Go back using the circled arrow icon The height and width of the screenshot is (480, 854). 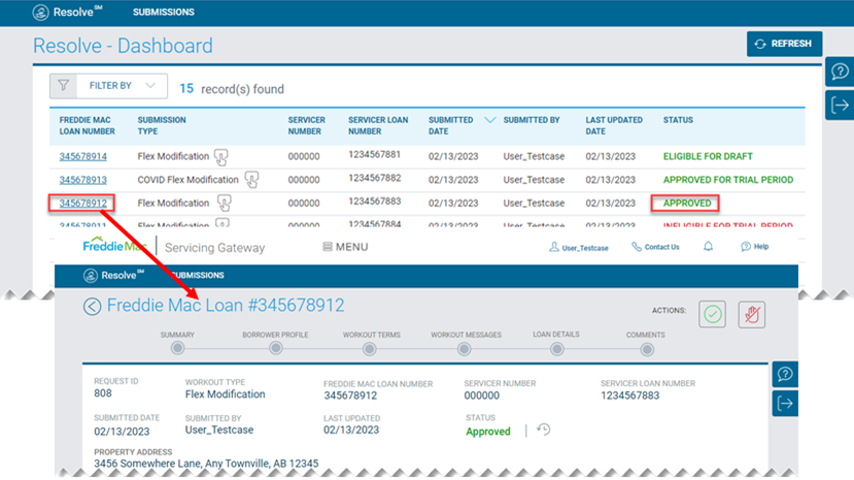92,306
